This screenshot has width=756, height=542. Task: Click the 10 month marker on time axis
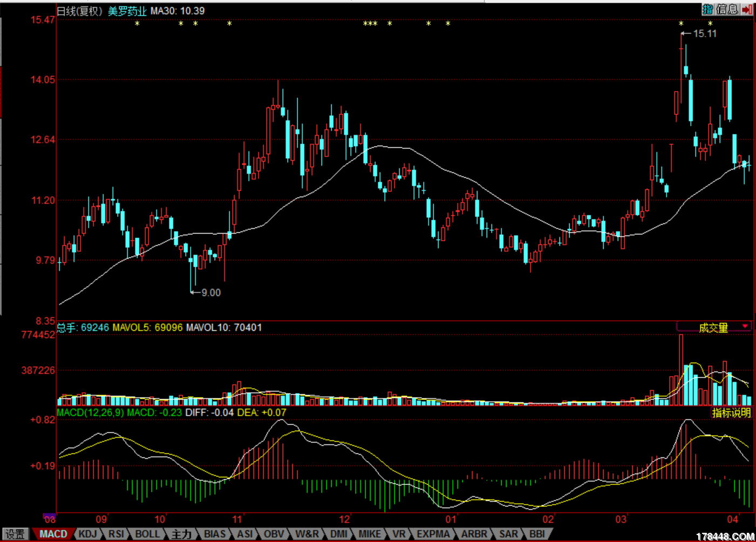[160, 520]
